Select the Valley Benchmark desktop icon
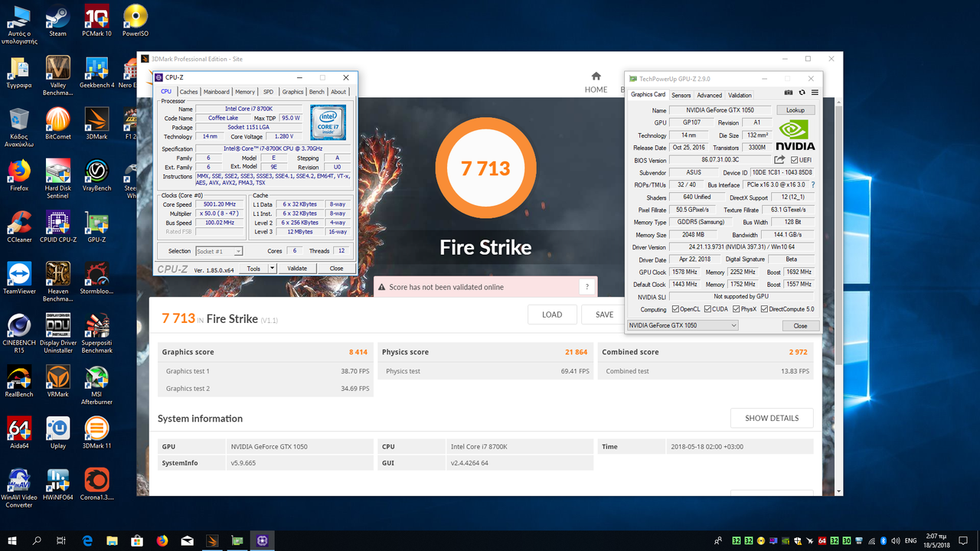This screenshot has height=551, width=980. tap(57, 75)
